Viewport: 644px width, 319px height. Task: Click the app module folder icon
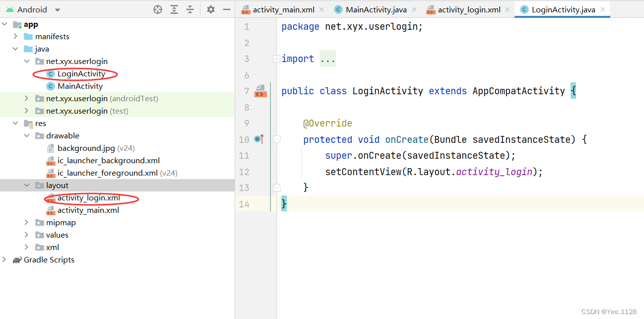point(17,24)
